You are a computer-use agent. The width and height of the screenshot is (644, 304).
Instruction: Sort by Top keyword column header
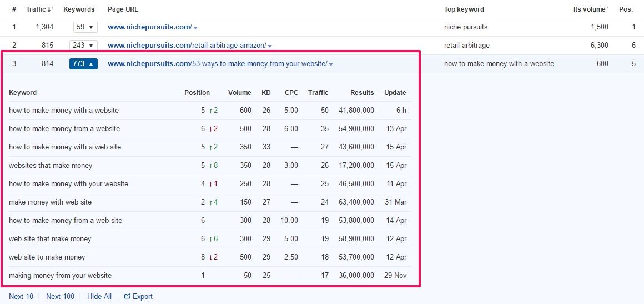(x=464, y=9)
